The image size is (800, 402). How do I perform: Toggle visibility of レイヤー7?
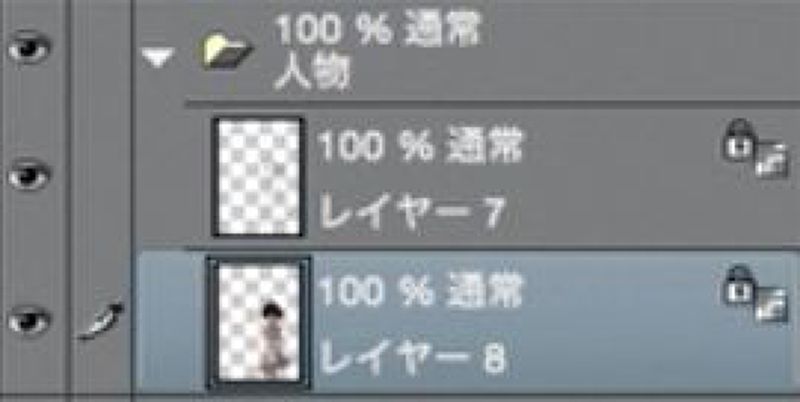[29, 176]
